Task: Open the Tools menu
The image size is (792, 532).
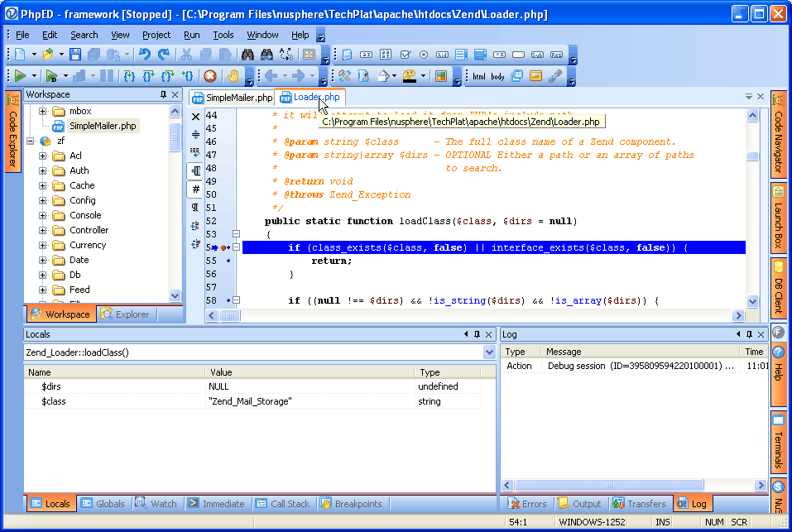Action: click(223, 35)
